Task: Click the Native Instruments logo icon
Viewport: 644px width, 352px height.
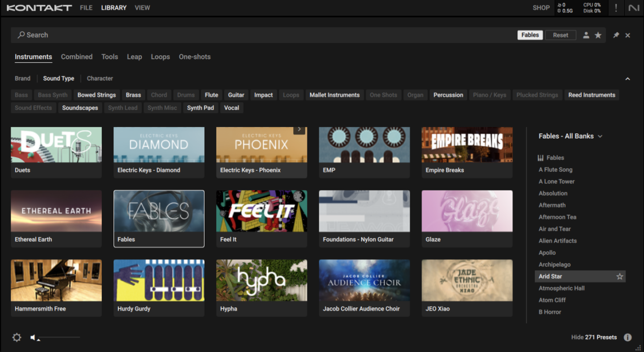Action: tap(634, 8)
